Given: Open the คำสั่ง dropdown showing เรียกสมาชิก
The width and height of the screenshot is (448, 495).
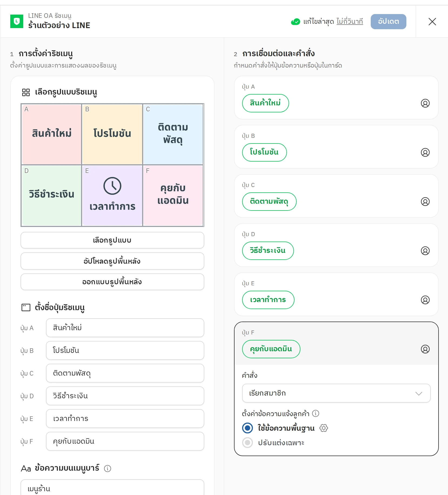Looking at the screenshot, I should 336,393.
